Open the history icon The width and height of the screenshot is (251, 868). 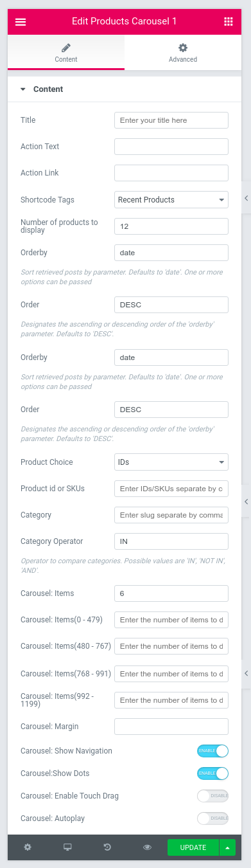pyautogui.click(x=107, y=847)
